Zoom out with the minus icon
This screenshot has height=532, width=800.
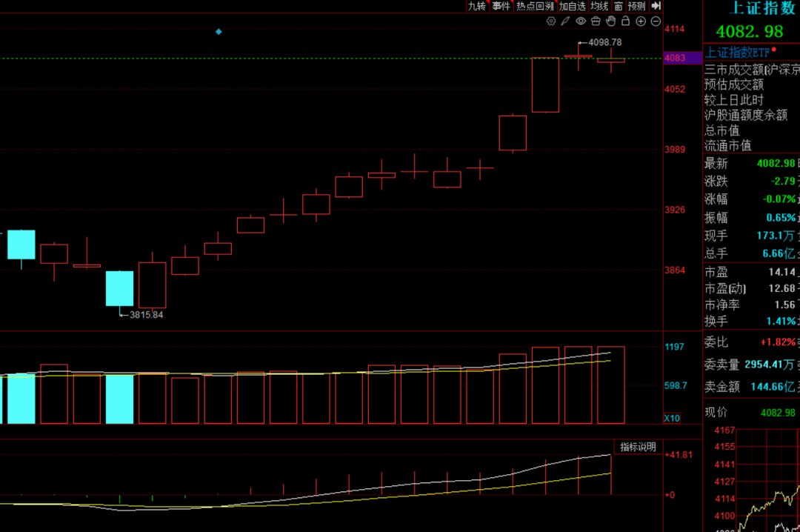click(x=656, y=21)
